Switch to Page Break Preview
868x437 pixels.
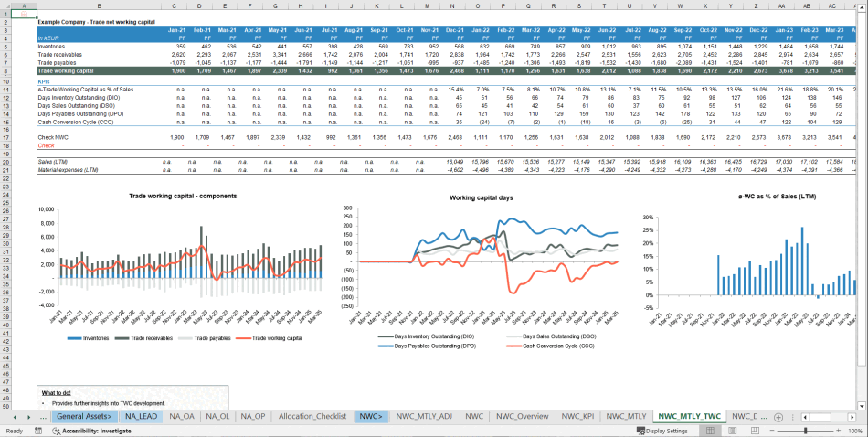(x=753, y=431)
